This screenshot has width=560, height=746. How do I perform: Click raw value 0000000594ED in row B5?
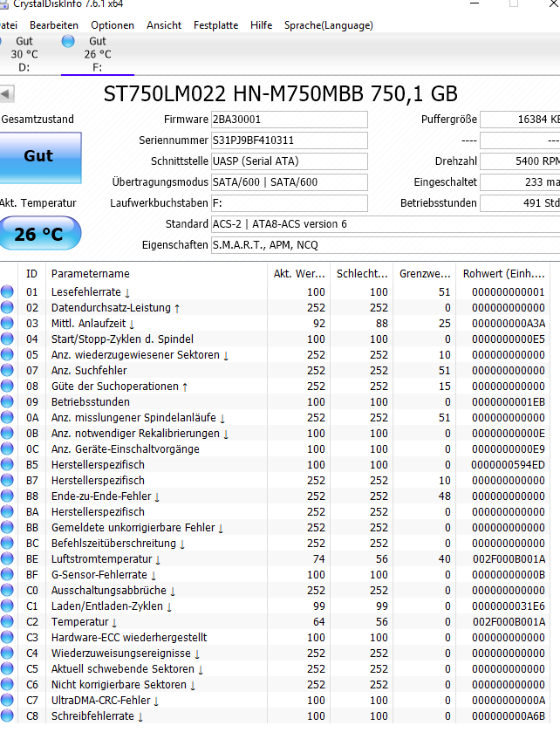point(509,464)
